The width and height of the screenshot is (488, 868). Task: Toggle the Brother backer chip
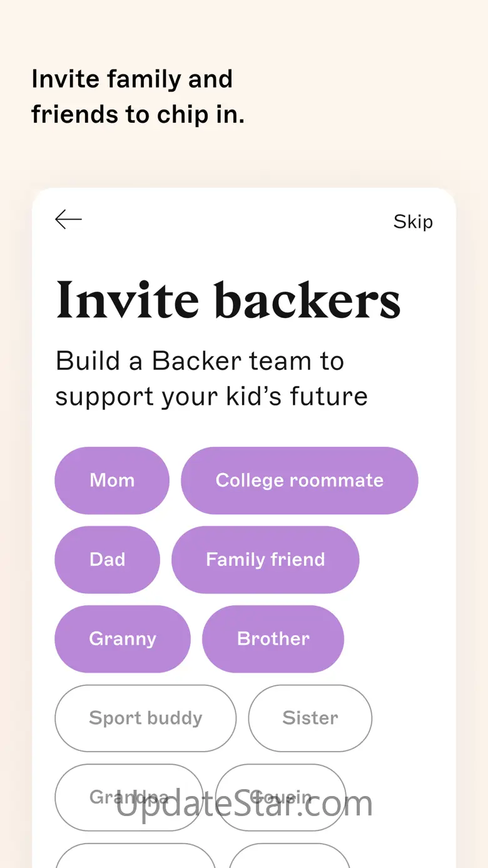pyautogui.click(x=273, y=639)
